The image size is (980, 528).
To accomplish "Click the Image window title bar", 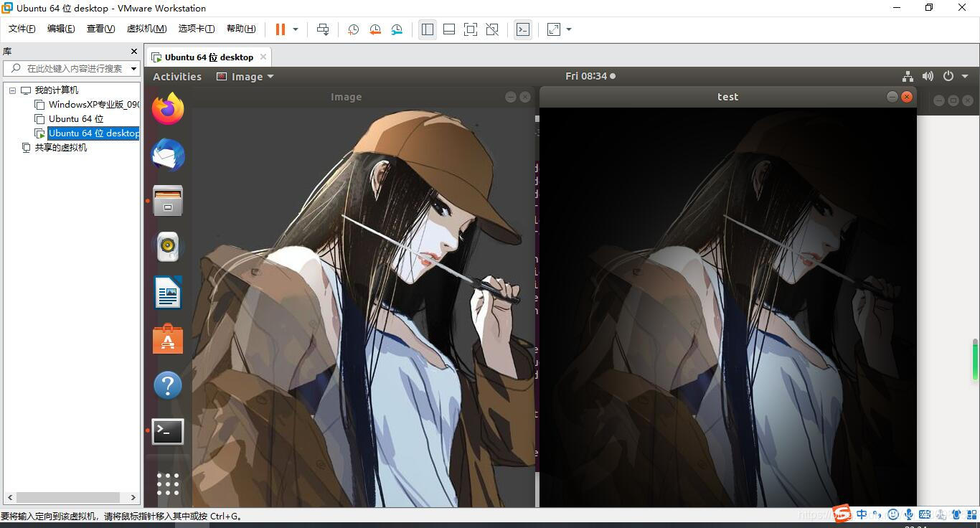I will (347, 97).
